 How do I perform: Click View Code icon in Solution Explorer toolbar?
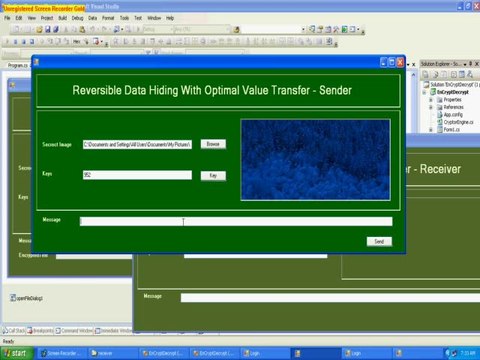click(453, 74)
